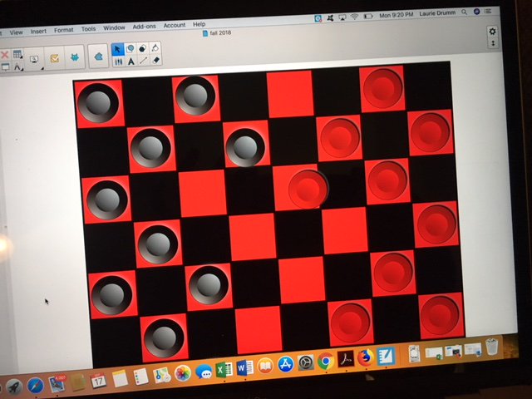Open Photos app from the Dock

point(183,373)
